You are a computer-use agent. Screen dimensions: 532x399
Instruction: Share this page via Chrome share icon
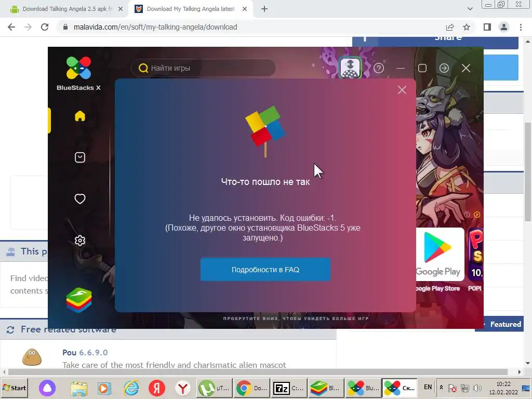[x=450, y=27]
